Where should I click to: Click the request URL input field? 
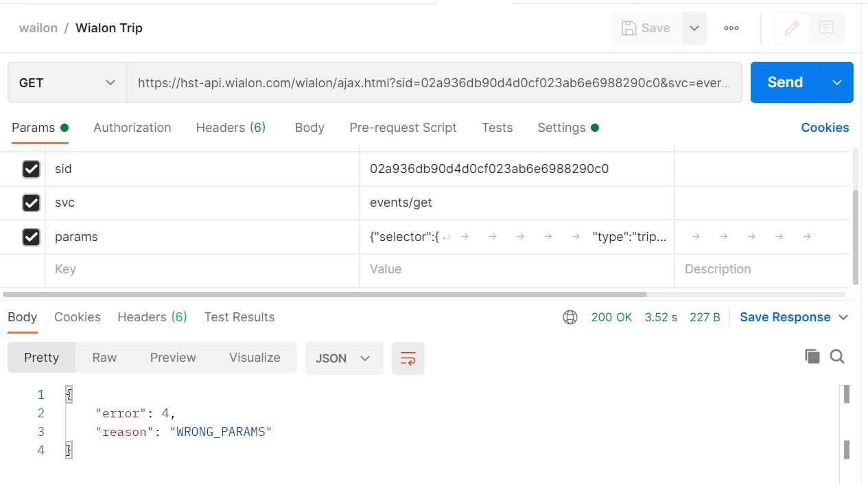[434, 82]
